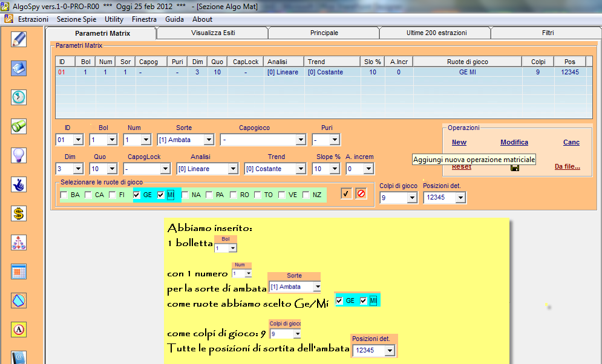
Task: Click the blue polygon in circle icon
Action: pos(19,301)
